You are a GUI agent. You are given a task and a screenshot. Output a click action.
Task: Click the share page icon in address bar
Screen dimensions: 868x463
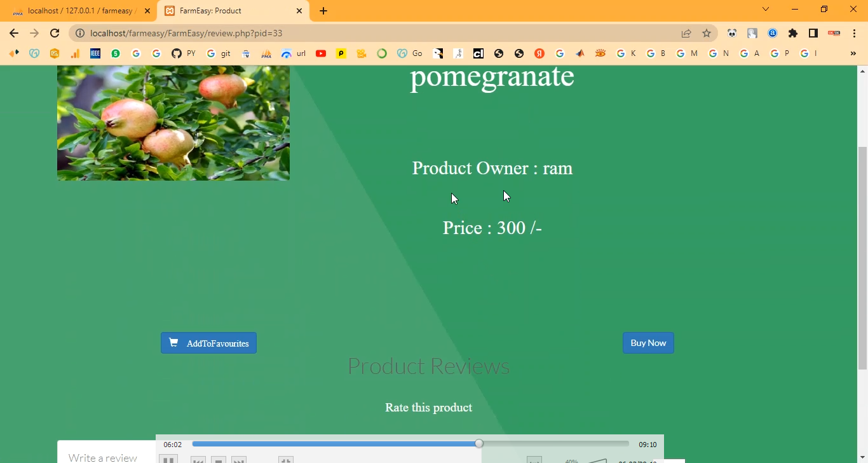[x=686, y=33]
